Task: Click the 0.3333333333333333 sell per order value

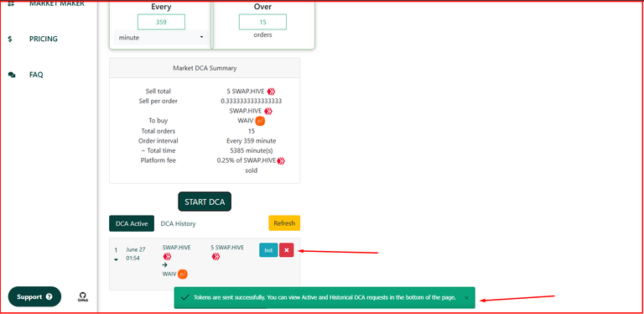Action: tap(251, 101)
